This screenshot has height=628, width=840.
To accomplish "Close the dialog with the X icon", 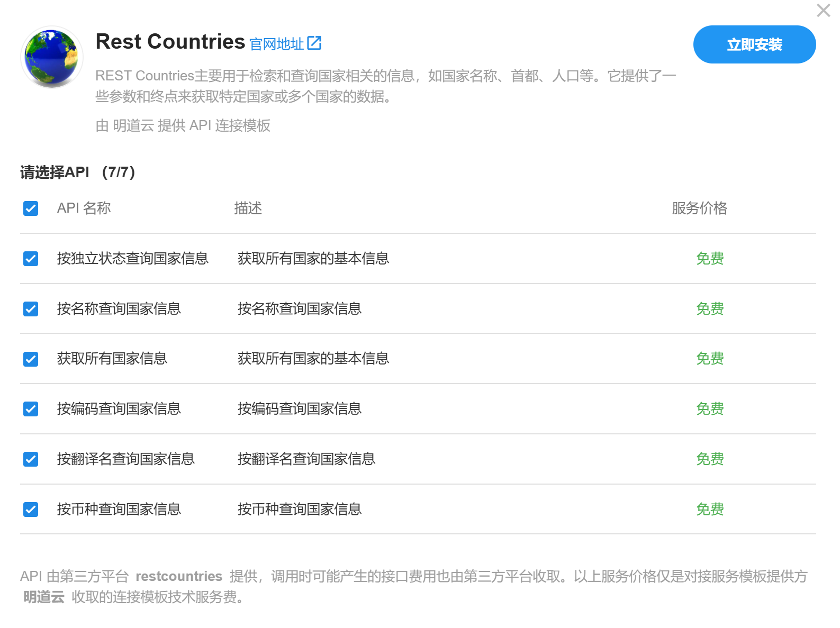I will (x=823, y=10).
